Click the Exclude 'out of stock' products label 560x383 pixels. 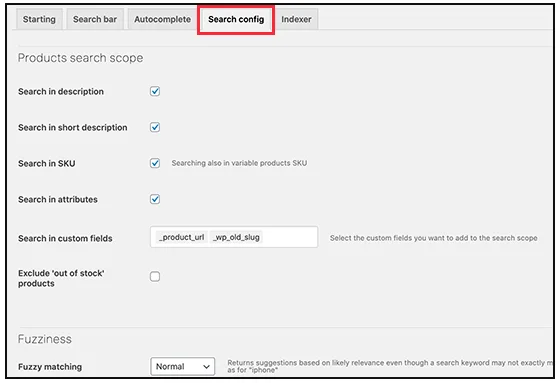pyautogui.click(x=61, y=278)
